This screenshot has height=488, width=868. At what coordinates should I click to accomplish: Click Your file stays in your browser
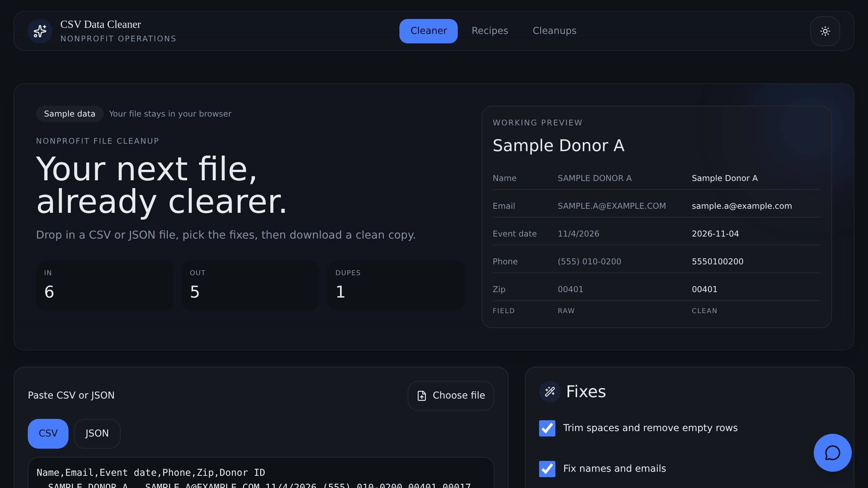(170, 114)
